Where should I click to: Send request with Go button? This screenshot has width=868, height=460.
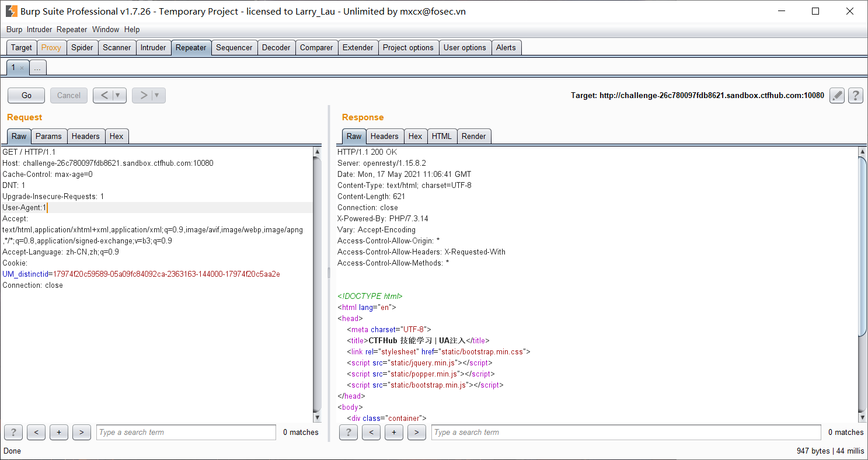tap(26, 95)
